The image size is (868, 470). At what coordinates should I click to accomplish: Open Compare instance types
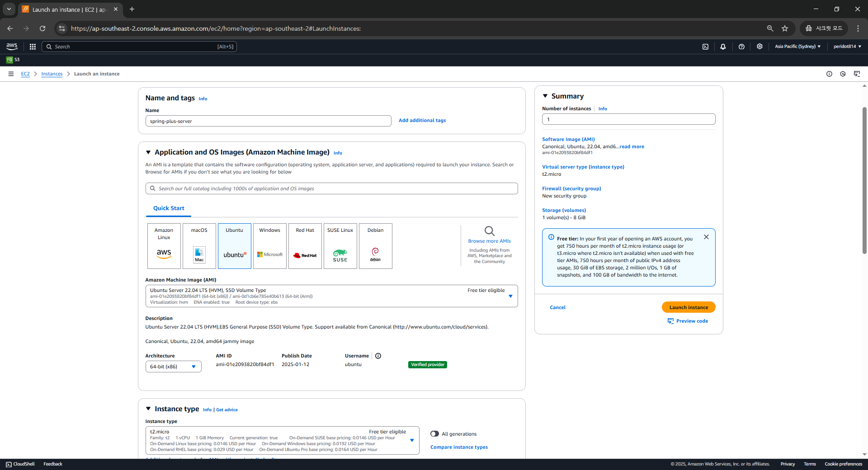click(x=459, y=447)
